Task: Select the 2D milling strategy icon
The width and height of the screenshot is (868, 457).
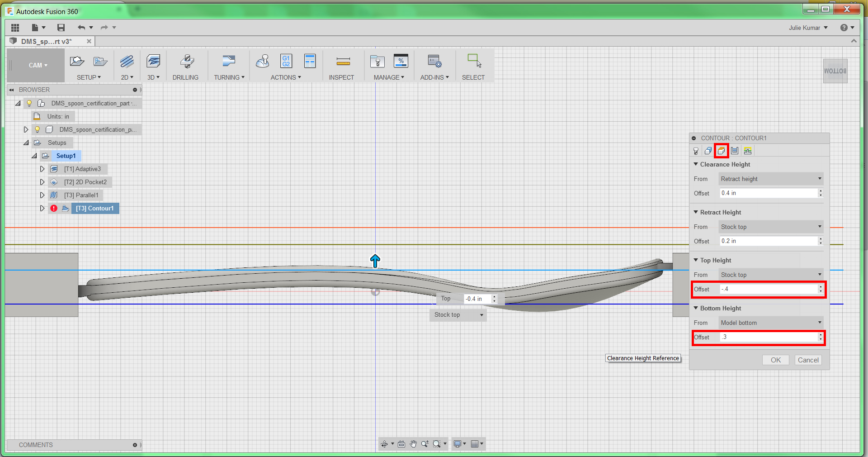Action: pyautogui.click(x=127, y=61)
